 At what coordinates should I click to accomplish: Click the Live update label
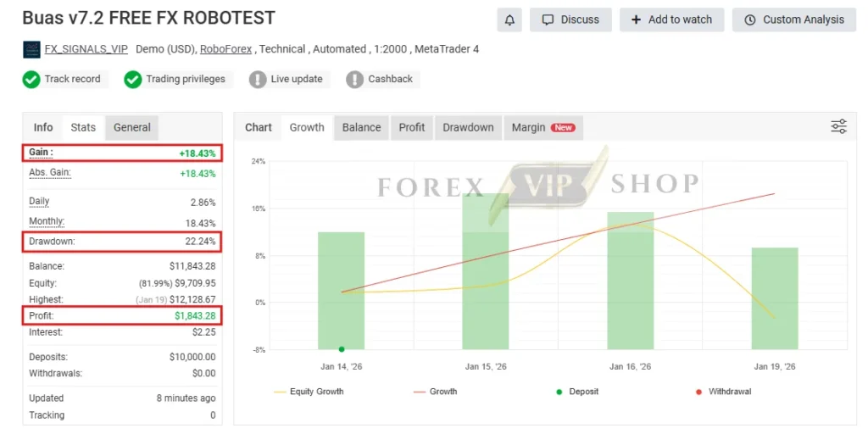pyautogui.click(x=297, y=79)
